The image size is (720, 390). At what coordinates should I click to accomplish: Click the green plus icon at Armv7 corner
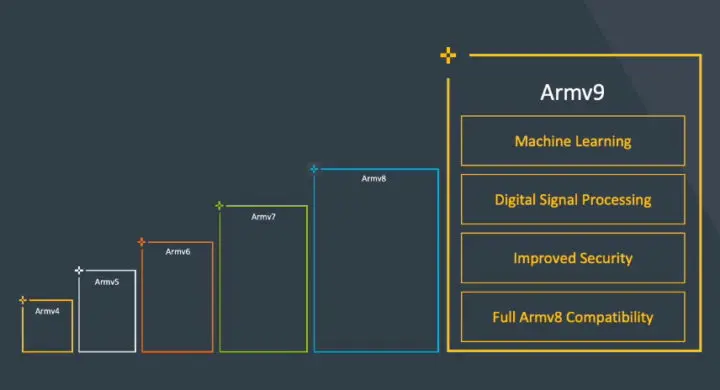tap(219, 205)
